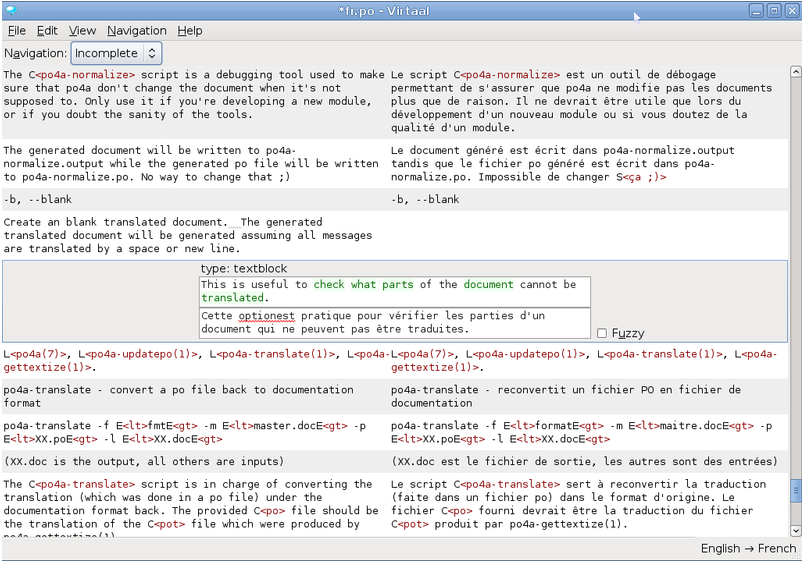The width and height of the screenshot is (802, 561).
Task: Click the translation field starting 'Cette optionest'
Action: (x=394, y=323)
